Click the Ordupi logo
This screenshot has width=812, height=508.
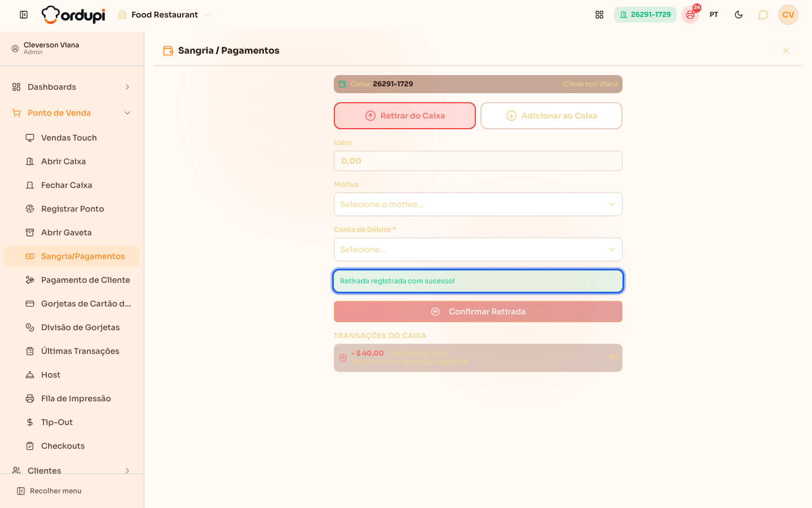click(x=73, y=15)
